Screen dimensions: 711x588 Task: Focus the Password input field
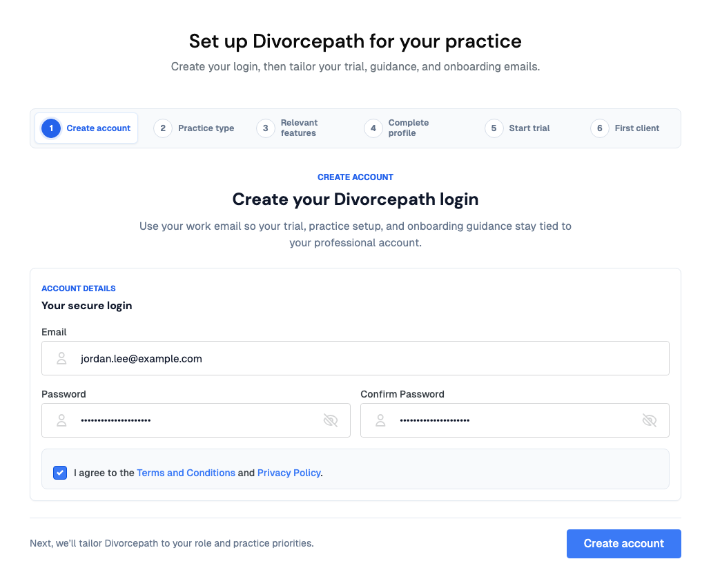(196, 420)
